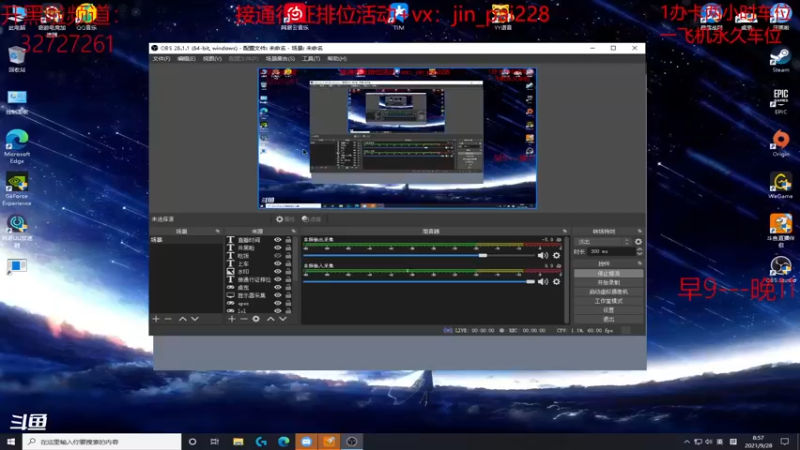
Task: Open Steam from the desktop
Action: click(780, 61)
